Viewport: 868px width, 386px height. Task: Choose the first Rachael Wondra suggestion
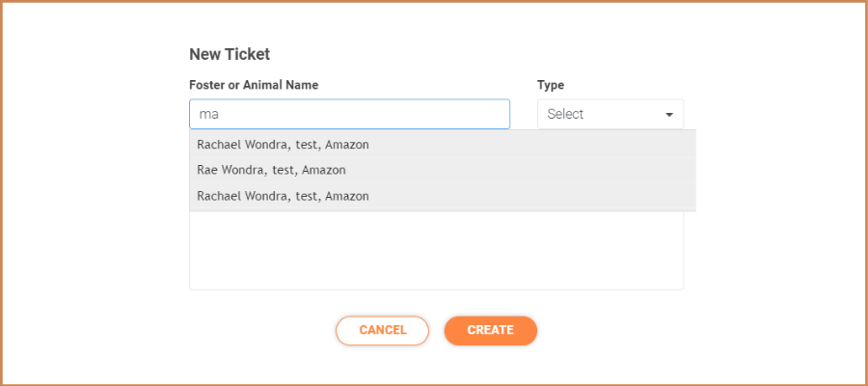click(x=443, y=145)
